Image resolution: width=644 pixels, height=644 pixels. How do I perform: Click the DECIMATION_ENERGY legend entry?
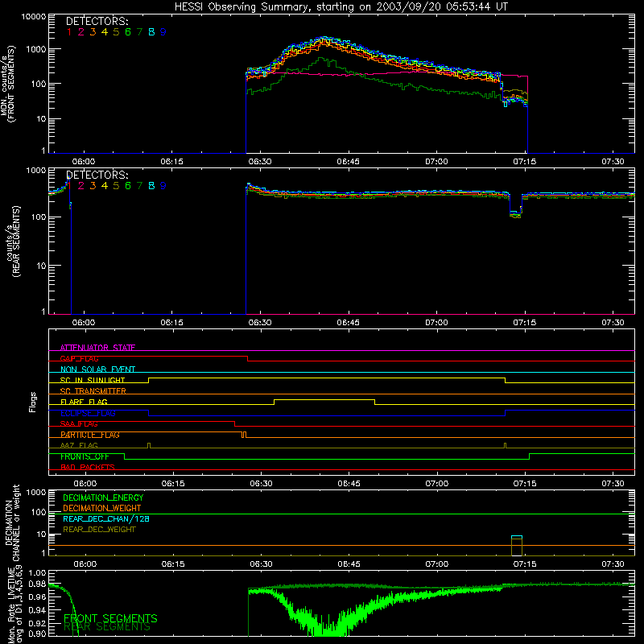pyautogui.click(x=103, y=497)
